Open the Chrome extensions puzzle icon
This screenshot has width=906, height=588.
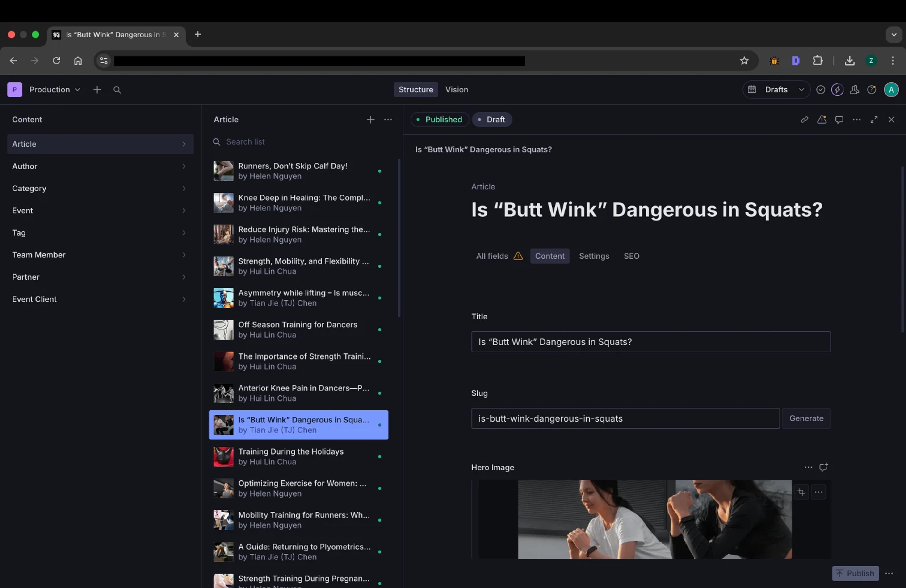pos(817,61)
